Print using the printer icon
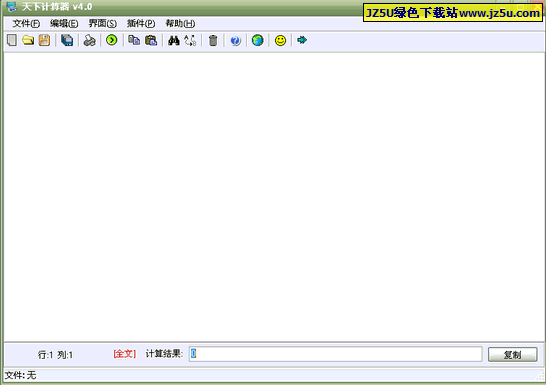Screen dimensions: 546x385 (89, 40)
